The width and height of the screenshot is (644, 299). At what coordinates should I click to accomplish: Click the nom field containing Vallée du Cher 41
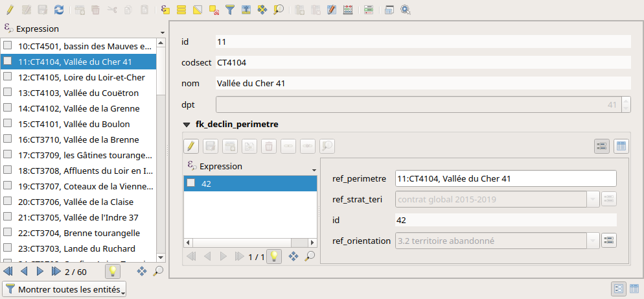tap(422, 83)
